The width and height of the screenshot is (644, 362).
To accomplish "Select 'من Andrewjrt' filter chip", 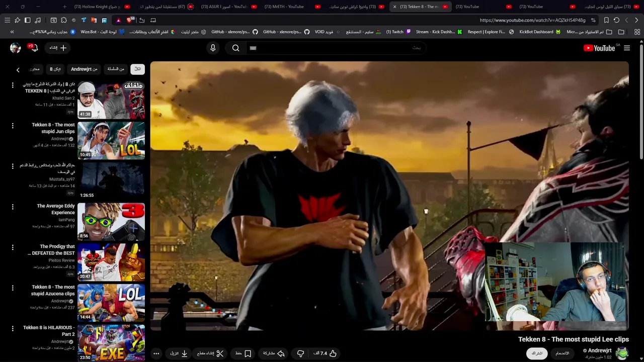I will 84,69.
